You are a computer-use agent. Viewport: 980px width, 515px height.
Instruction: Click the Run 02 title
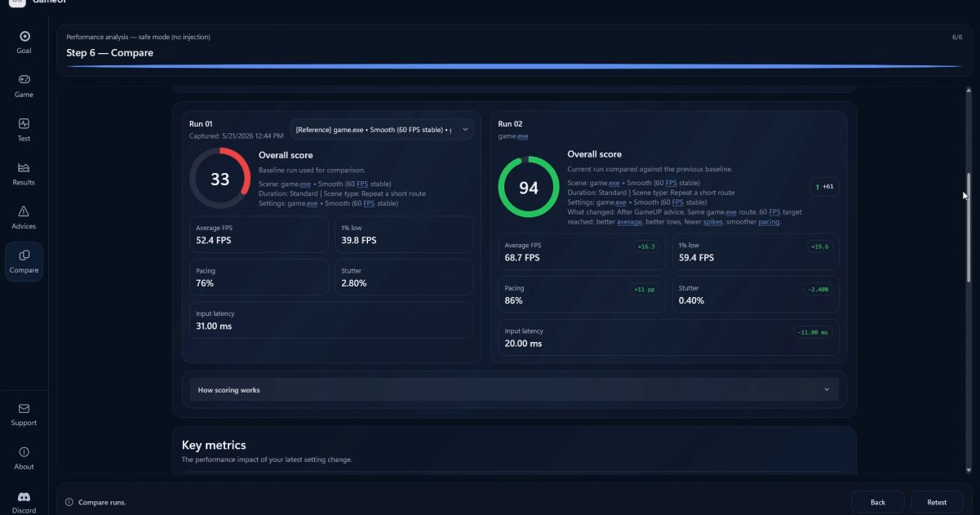(510, 124)
